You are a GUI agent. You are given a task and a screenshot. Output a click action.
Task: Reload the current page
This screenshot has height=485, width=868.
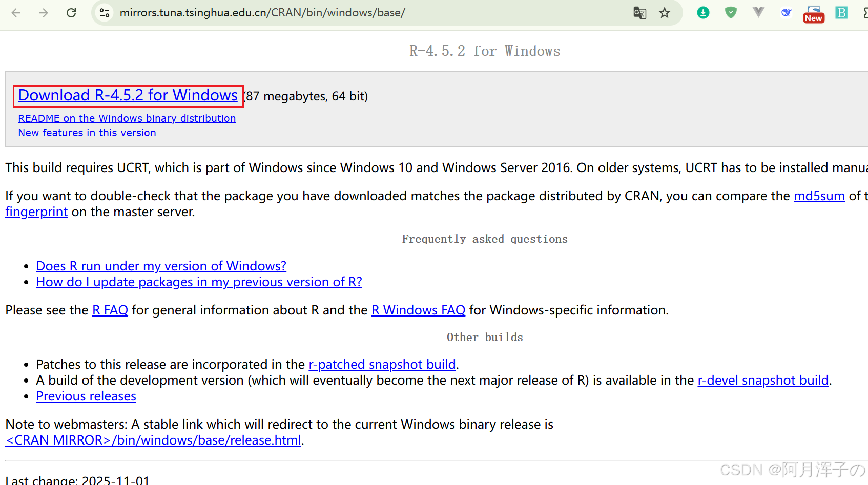point(71,13)
